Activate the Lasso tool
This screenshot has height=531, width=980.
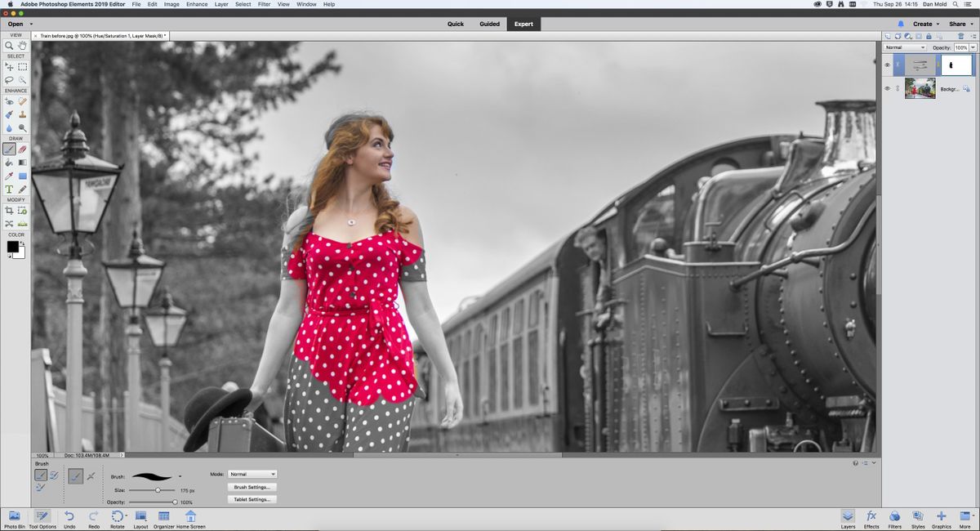coord(8,79)
